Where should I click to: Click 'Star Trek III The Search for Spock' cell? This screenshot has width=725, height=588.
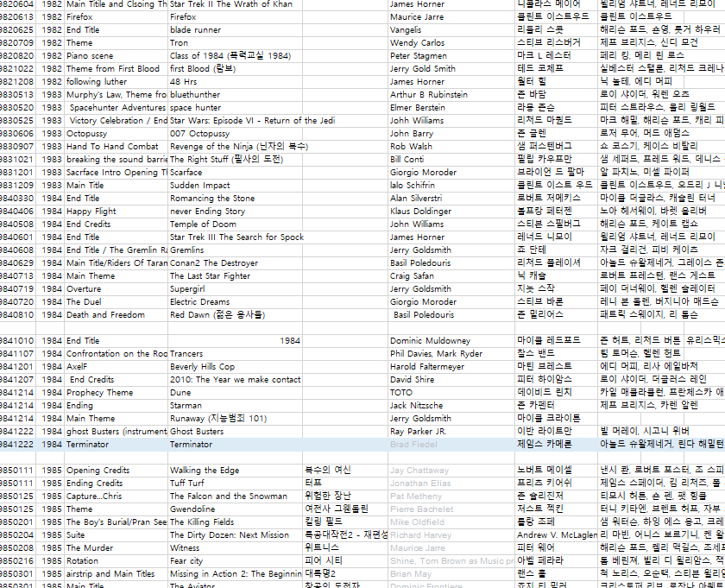[x=236, y=237]
